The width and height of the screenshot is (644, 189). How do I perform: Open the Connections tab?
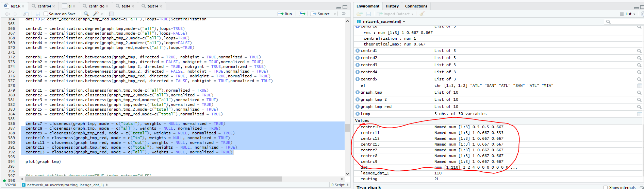[416, 6]
